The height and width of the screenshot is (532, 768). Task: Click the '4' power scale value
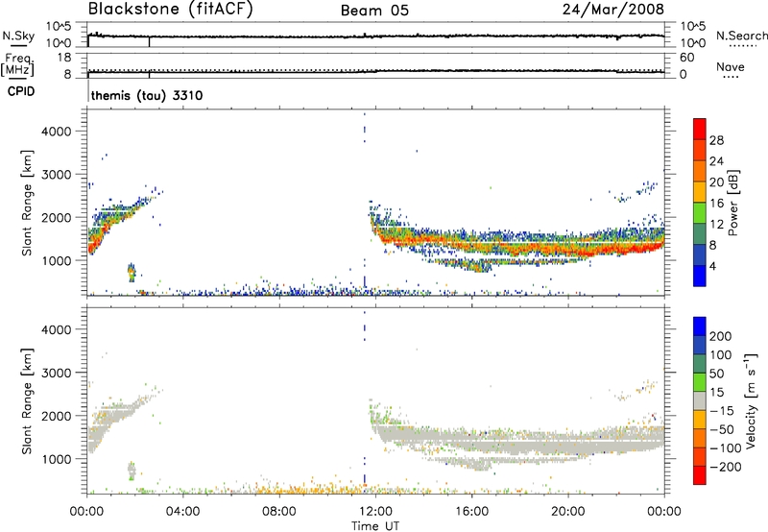(712, 266)
